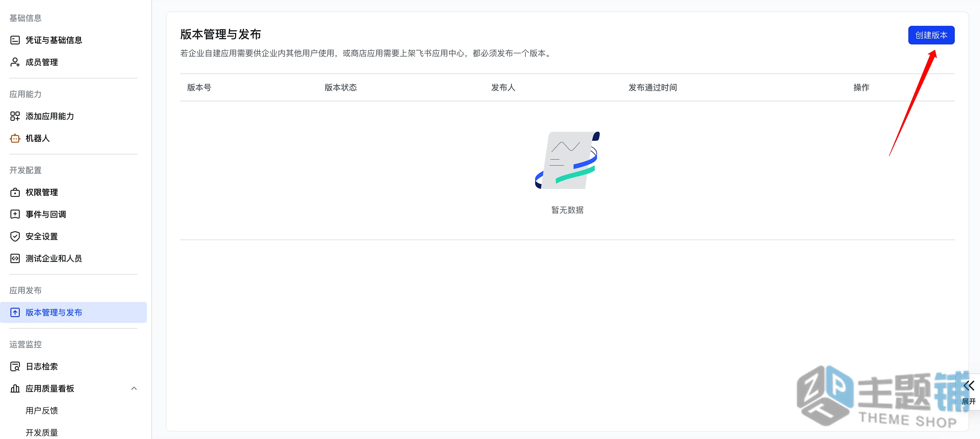Click the 成员管理 person-plus icon

(x=15, y=62)
